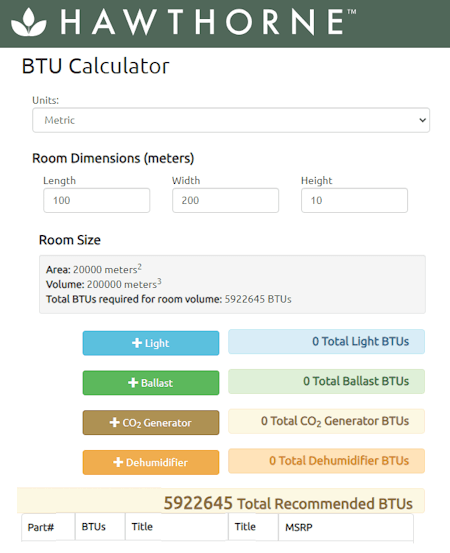This screenshot has width=450, height=553.
Task: Add a Dehumidifier entry
Action: [x=151, y=462]
